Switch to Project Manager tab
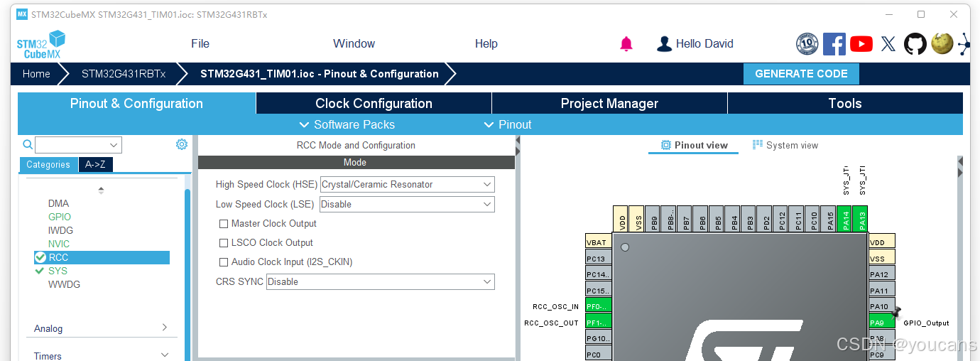This screenshot has height=361, width=980. click(609, 103)
